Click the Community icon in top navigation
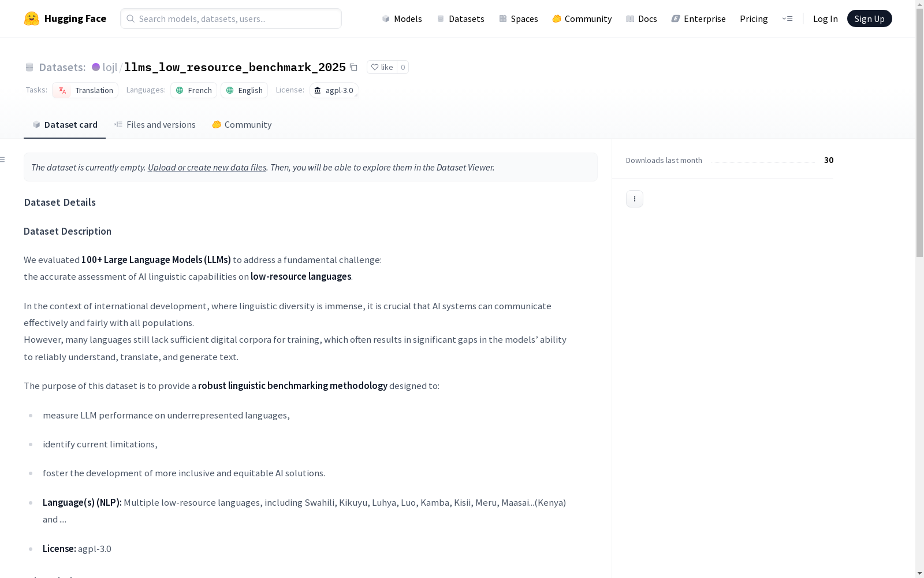This screenshot has height=578, width=924. pyautogui.click(x=557, y=18)
